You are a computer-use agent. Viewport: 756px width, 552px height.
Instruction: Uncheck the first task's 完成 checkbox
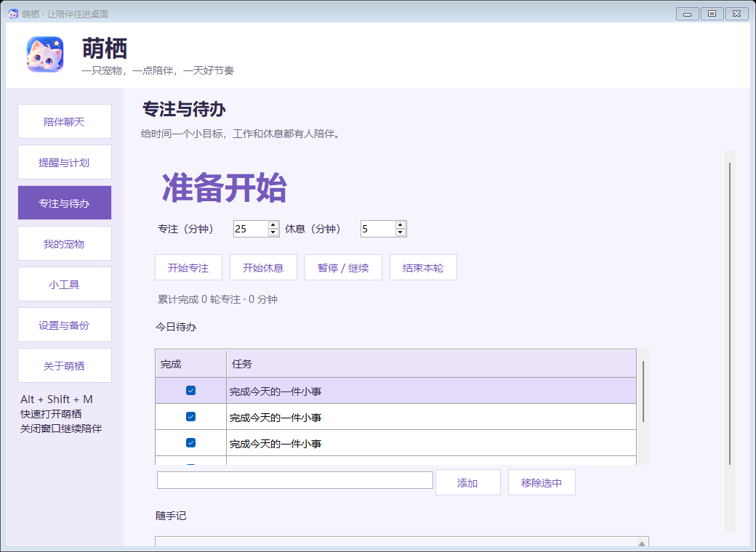point(191,391)
